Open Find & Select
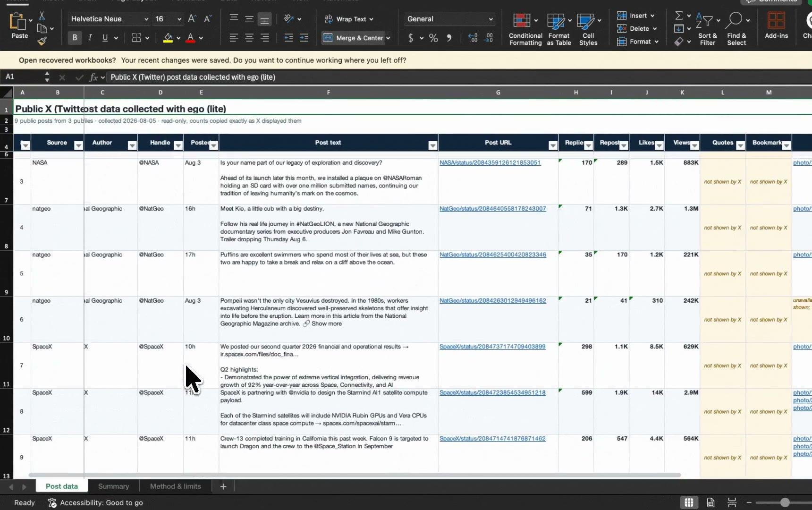 pos(736,29)
